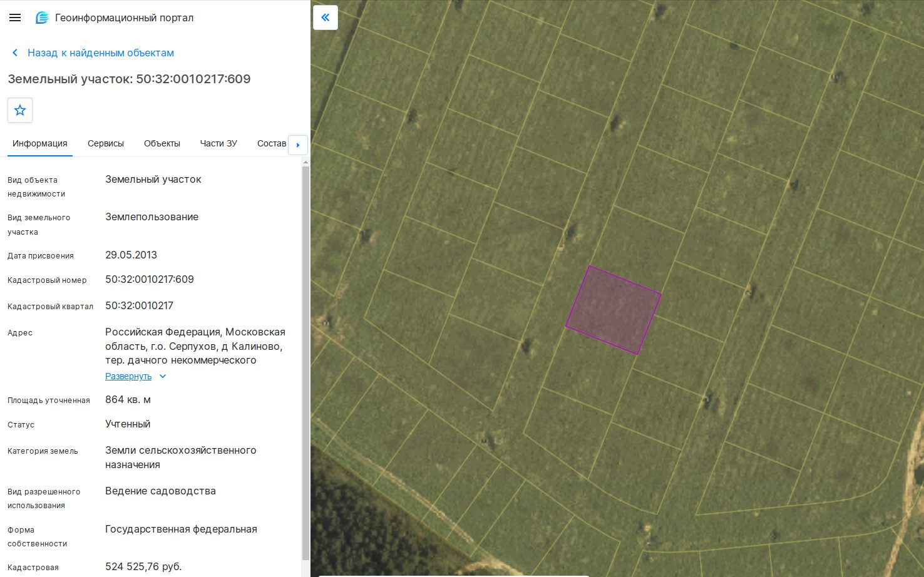
Task: Click the info panel vertical scrollbar
Action: [305, 363]
